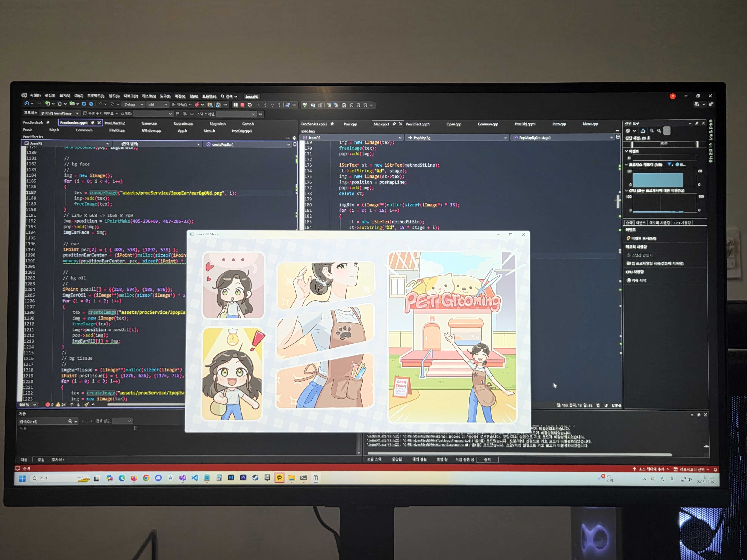Screen dimensions: 747x560
Task: Click 스냅샷 만들기 link
Action: coord(640,255)
